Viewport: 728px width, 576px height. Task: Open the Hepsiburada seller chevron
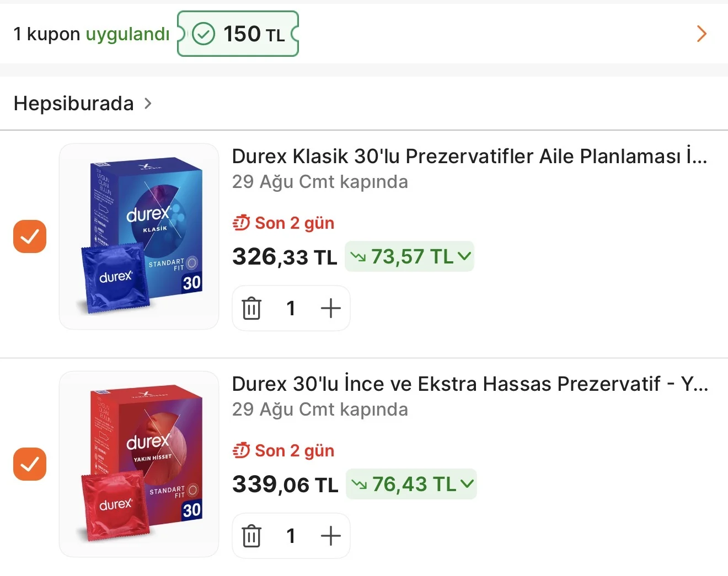148,104
